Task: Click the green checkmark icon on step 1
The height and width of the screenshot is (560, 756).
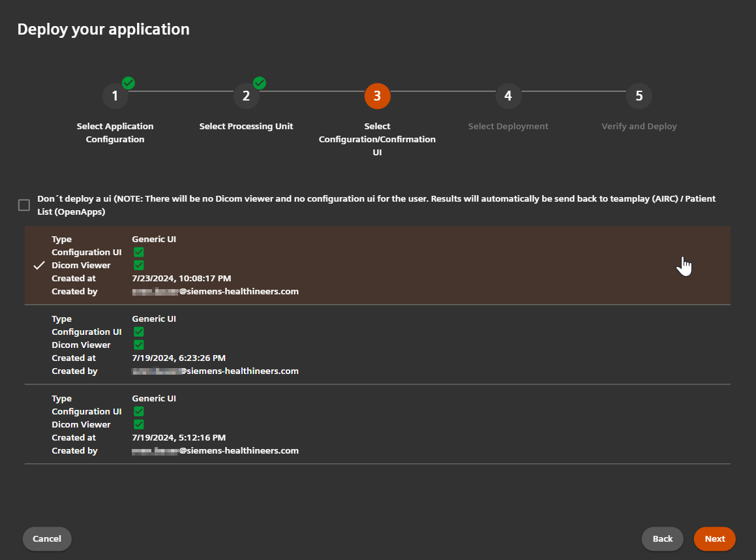Action: pos(128,83)
